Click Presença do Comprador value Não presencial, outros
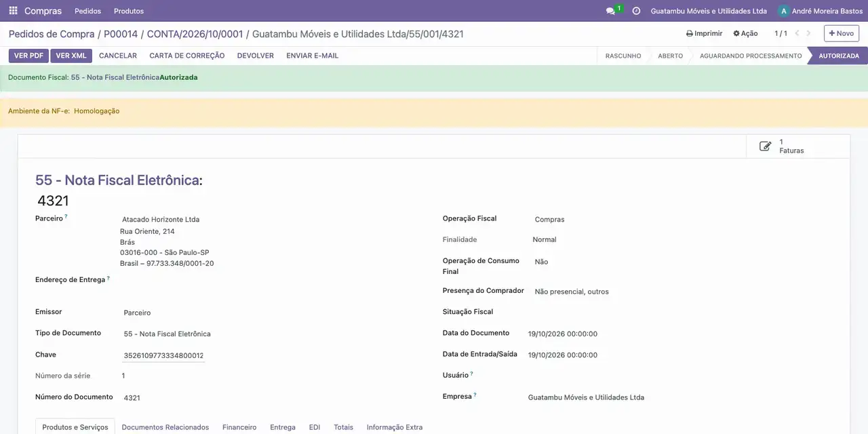Viewport: 868px width, 434px height. (572, 292)
